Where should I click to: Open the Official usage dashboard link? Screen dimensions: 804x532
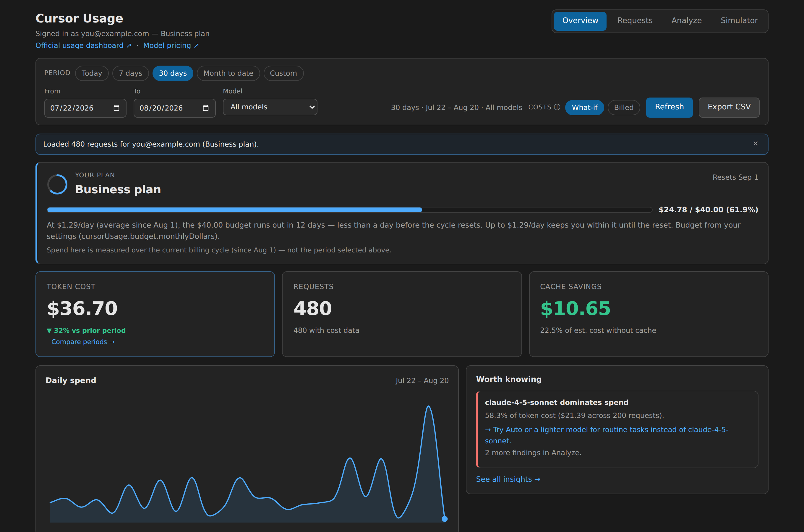[x=83, y=46]
